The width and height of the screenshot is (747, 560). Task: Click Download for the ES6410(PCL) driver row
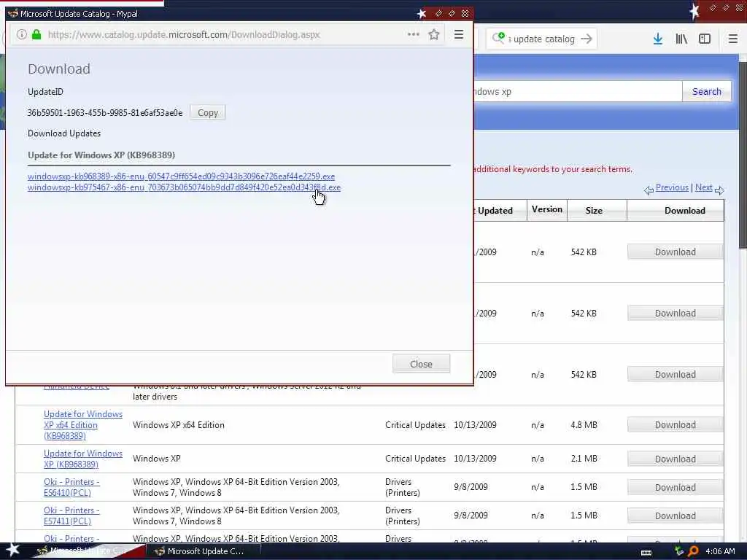675,488
